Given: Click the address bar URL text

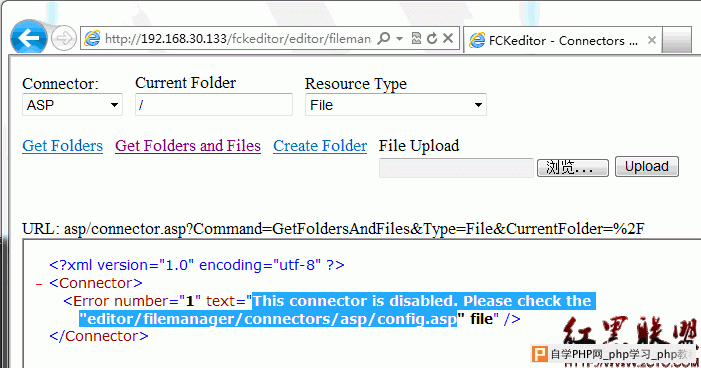Looking at the screenshot, I should 238,39.
